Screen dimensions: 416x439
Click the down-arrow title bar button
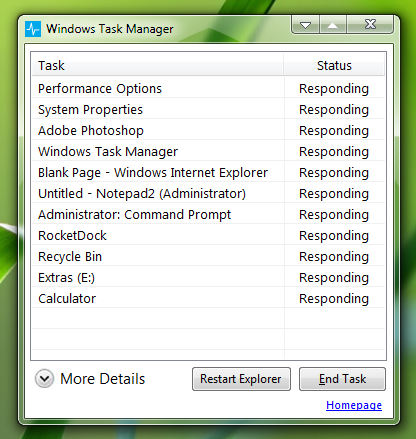point(305,25)
